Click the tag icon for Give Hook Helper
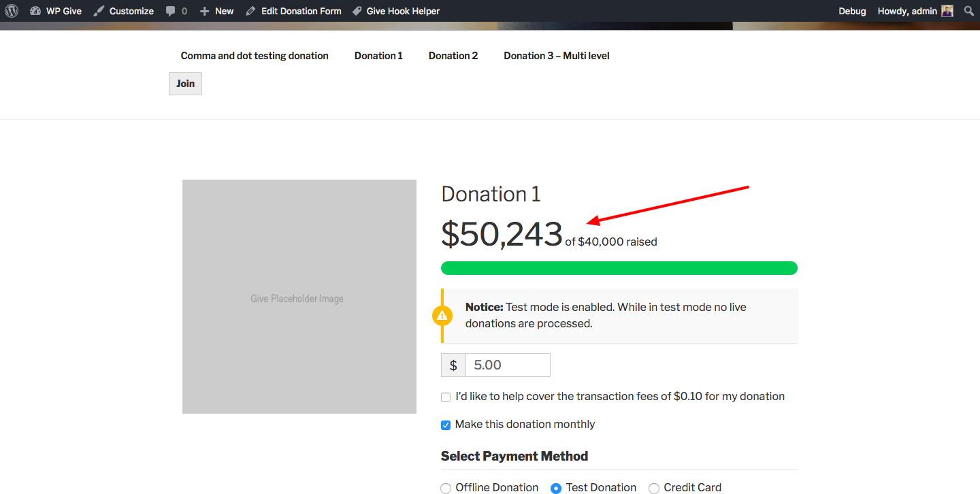The image size is (980, 494). [x=357, y=11]
